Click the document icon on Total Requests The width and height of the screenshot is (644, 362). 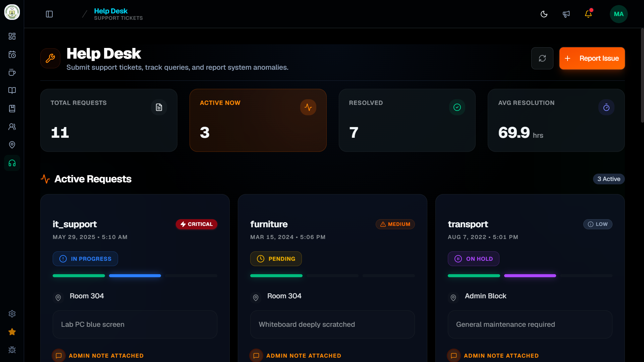click(159, 107)
